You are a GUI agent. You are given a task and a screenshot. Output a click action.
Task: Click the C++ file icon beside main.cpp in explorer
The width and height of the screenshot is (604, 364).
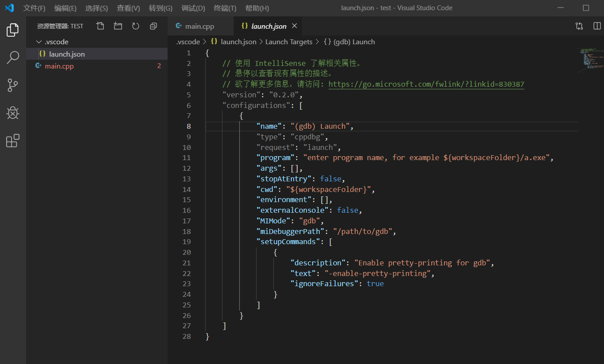click(38, 66)
